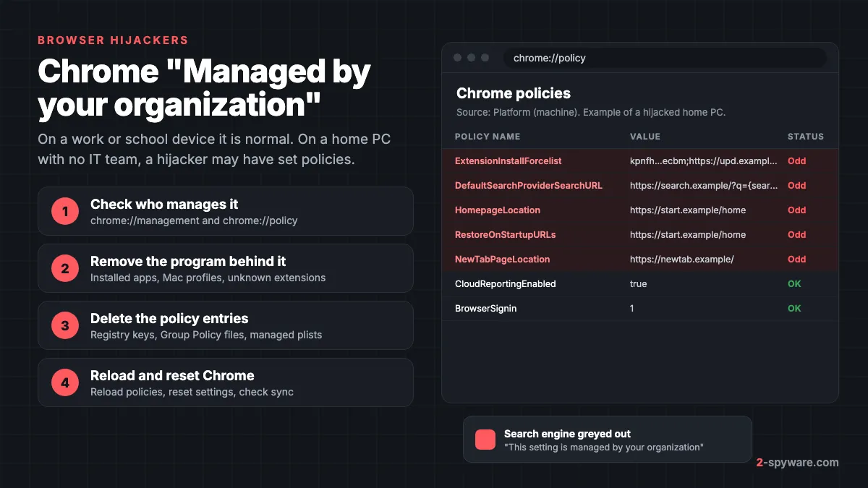Select the BrowserSignin policy name
The image size is (868, 488).
(x=486, y=309)
